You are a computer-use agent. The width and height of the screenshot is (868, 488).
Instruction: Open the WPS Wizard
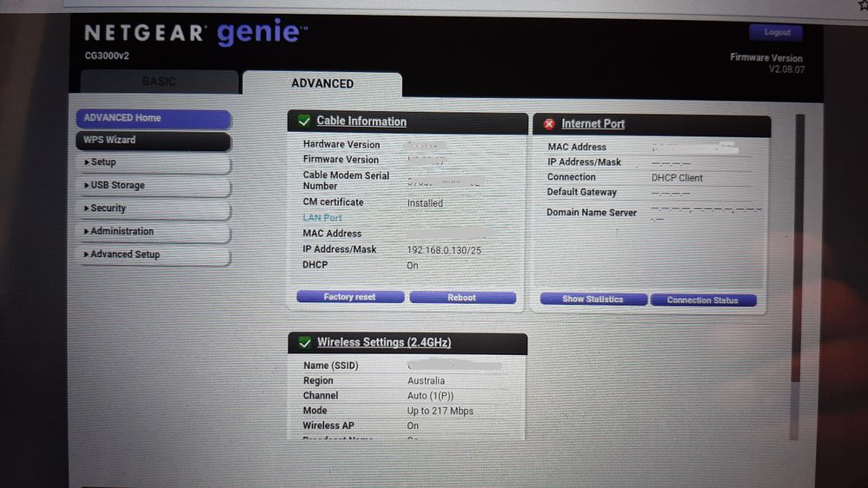(153, 141)
